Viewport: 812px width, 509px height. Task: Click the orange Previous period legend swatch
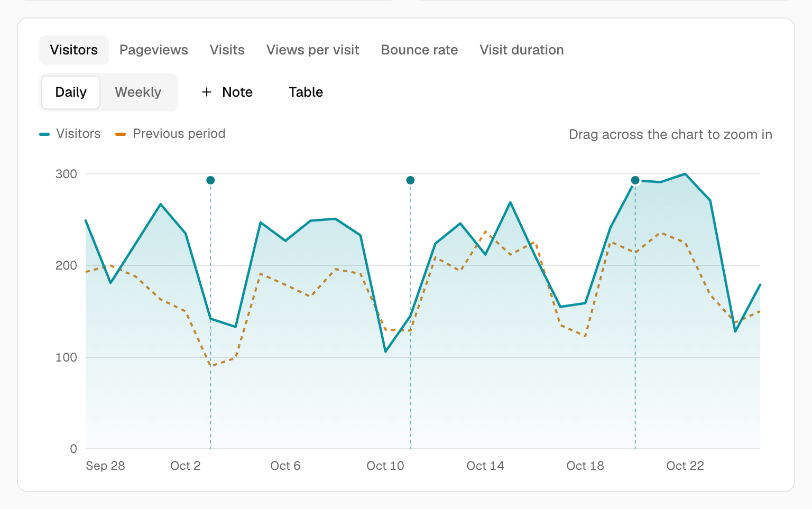(x=121, y=134)
